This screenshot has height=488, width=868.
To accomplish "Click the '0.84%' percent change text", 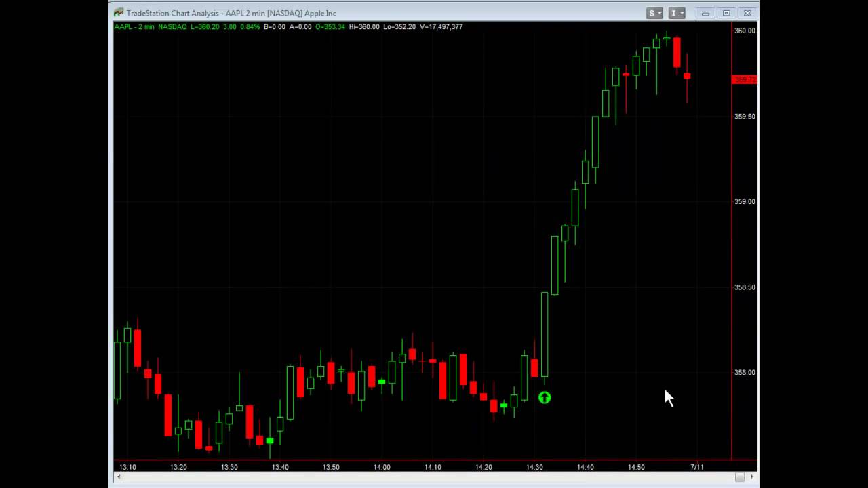I will pos(250,27).
